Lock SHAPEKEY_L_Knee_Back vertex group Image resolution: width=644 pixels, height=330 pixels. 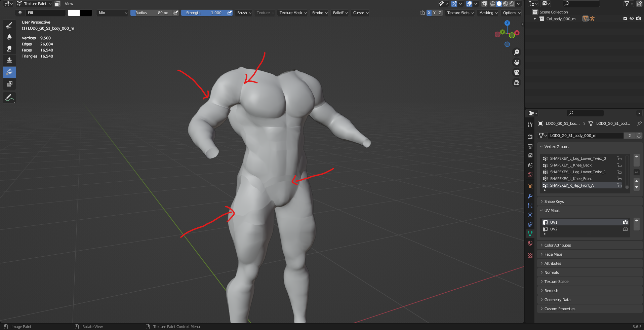[x=619, y=165]
